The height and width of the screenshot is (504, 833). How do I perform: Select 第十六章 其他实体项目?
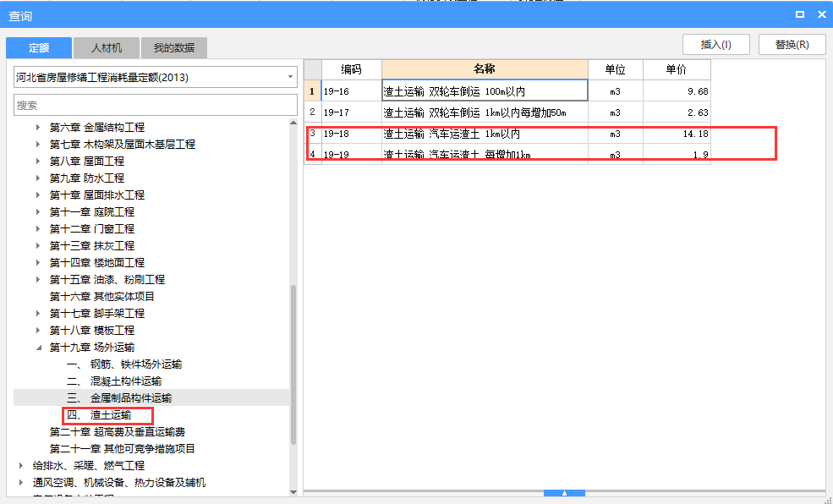(x=102, y=296)
